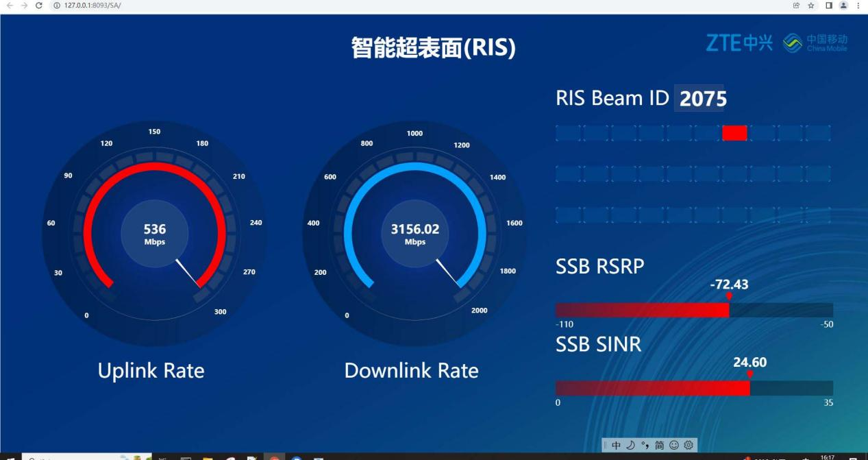Click the blue downlink gauge arc
The image size is (868, 460).
point(415,167)
